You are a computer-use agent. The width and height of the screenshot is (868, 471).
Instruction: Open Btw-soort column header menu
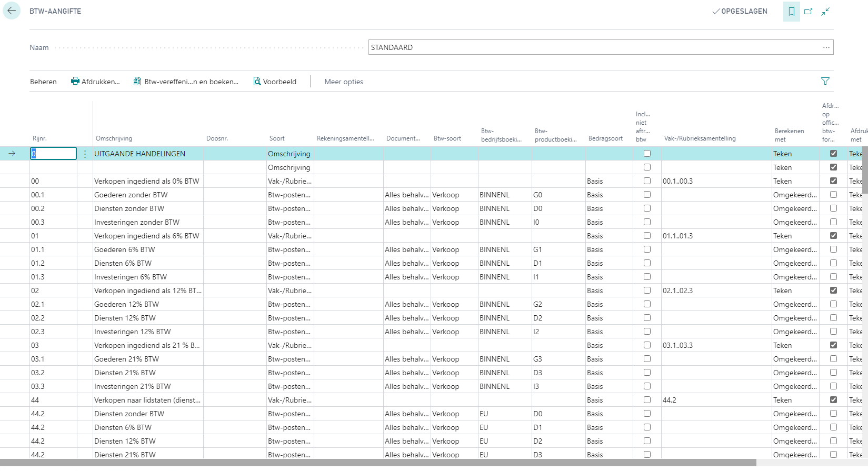[x=447, y=138]
